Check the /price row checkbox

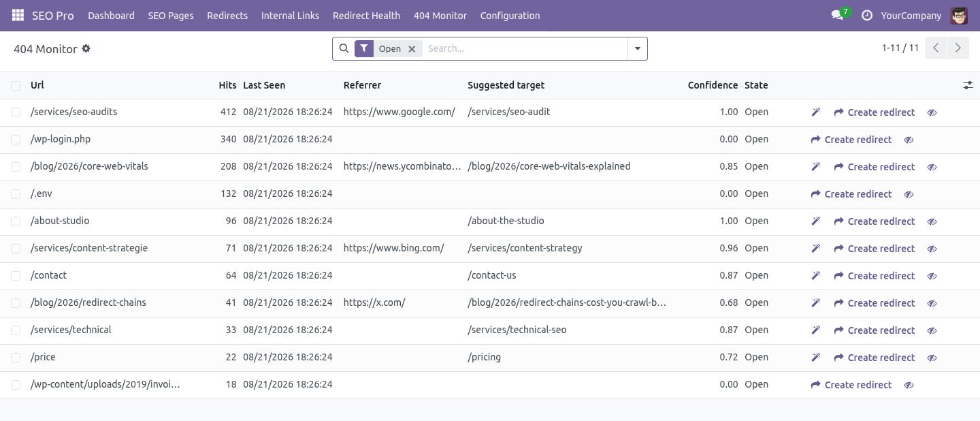[16, 358]
